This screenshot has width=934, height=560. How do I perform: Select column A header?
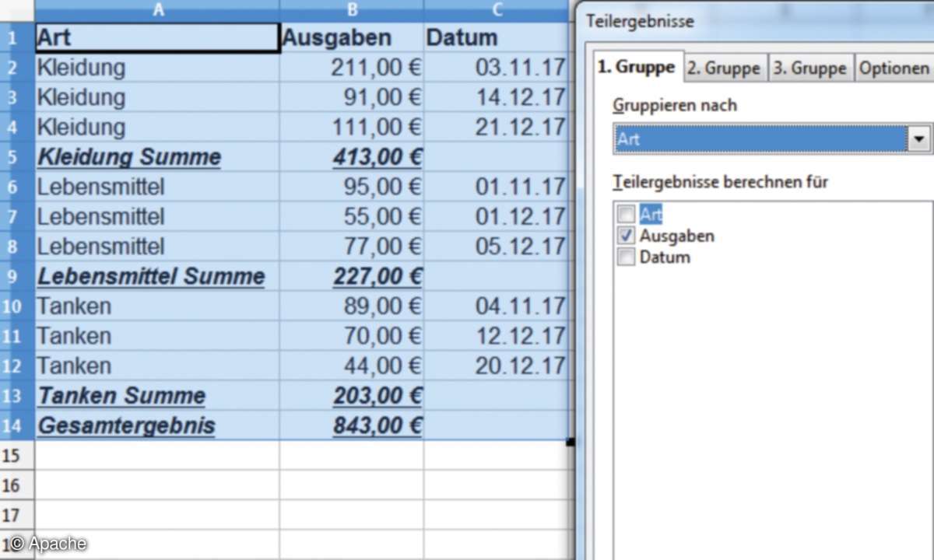coord(157,10)
